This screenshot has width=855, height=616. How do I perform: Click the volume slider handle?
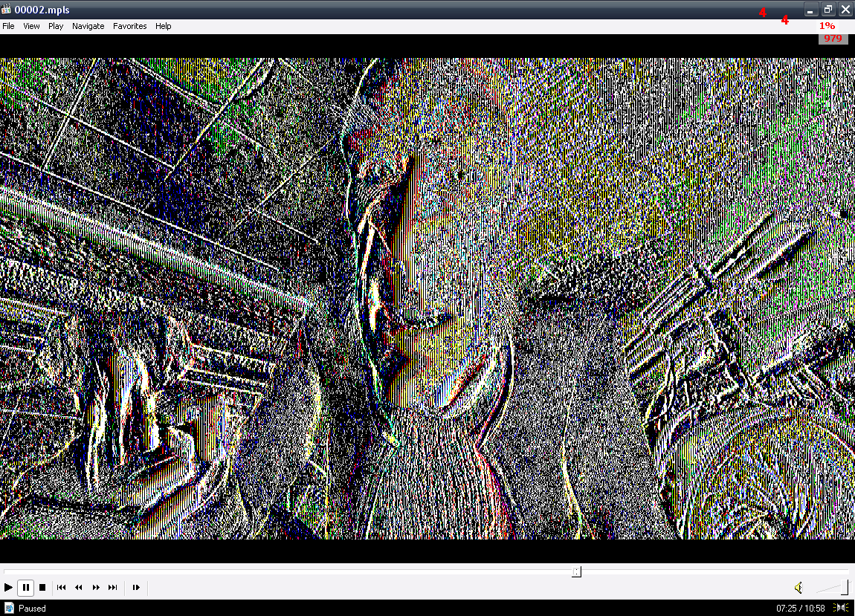(x=844, y=587)
